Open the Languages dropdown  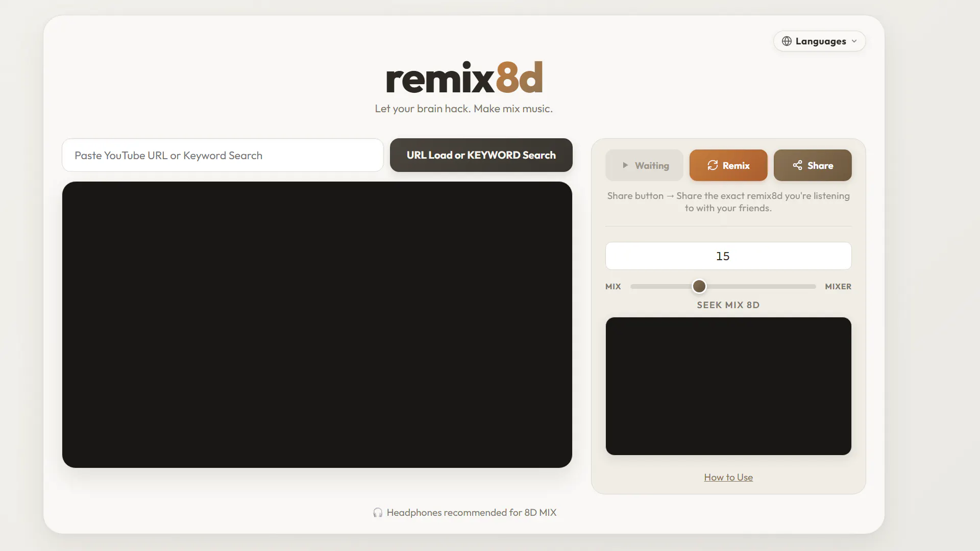point(819,41)
